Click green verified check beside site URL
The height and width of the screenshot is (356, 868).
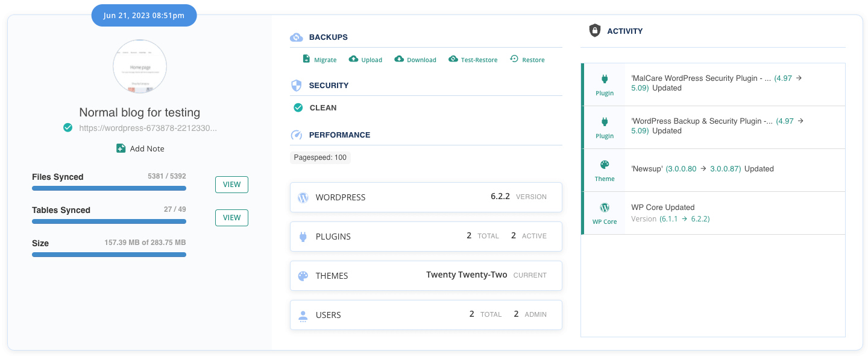(68, 127)
